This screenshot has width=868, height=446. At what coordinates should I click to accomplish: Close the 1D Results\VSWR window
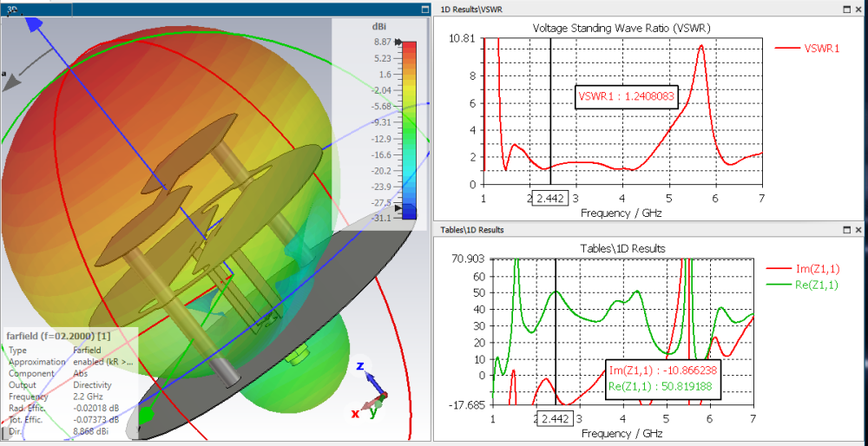(858, 9)
